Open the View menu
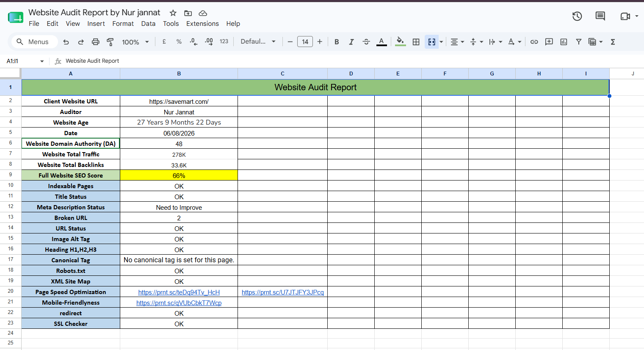The height and width of the screenshot is (350, 644). [x=73, y=24]
